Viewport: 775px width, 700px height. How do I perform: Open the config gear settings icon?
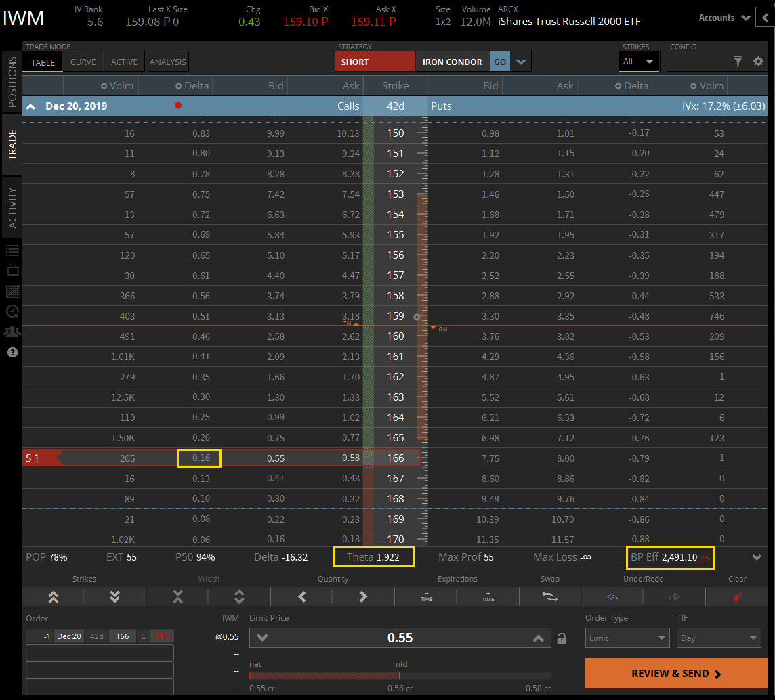click(758, 62)
